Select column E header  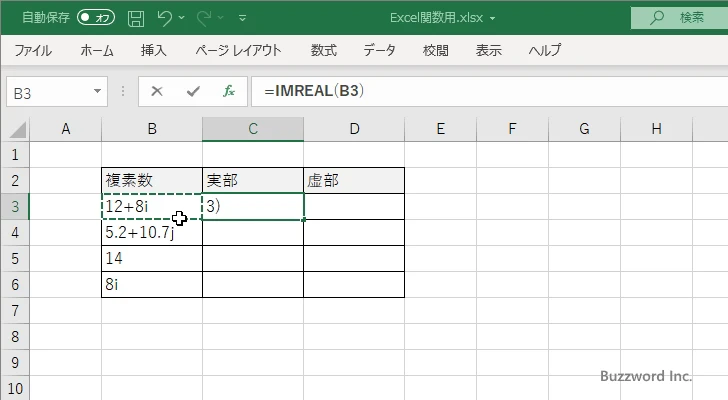[441, 129]
